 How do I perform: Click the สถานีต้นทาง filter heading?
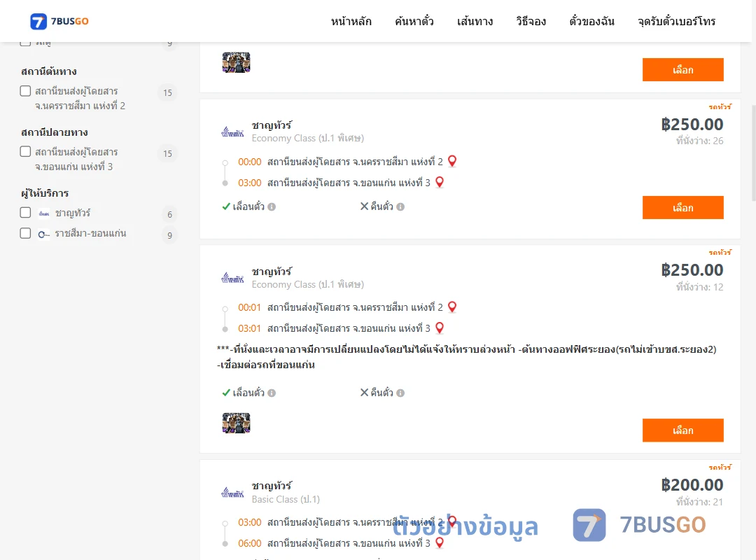point(49,71)
